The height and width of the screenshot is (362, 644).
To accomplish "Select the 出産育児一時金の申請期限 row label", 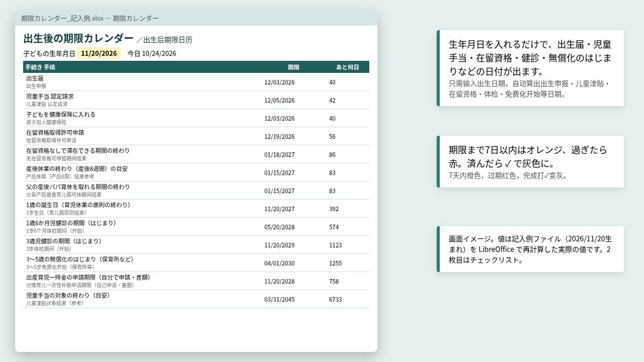I will (88, 277).
